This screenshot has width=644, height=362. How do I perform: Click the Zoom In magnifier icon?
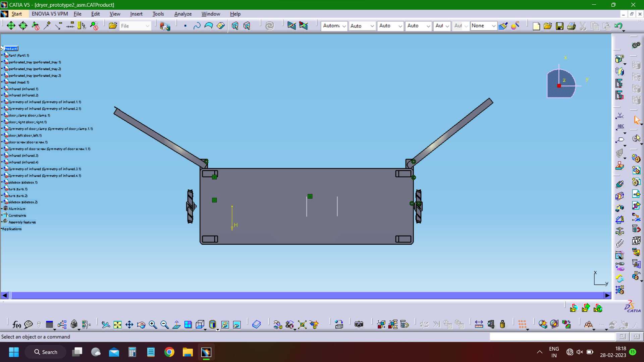[x=153, y=324]
